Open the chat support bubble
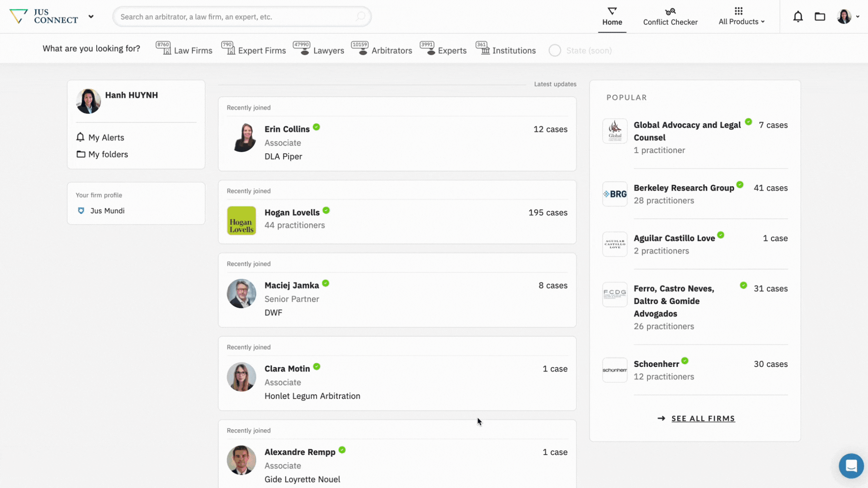Viewport: 868px width, 488px height. click(x=851, y=465)
